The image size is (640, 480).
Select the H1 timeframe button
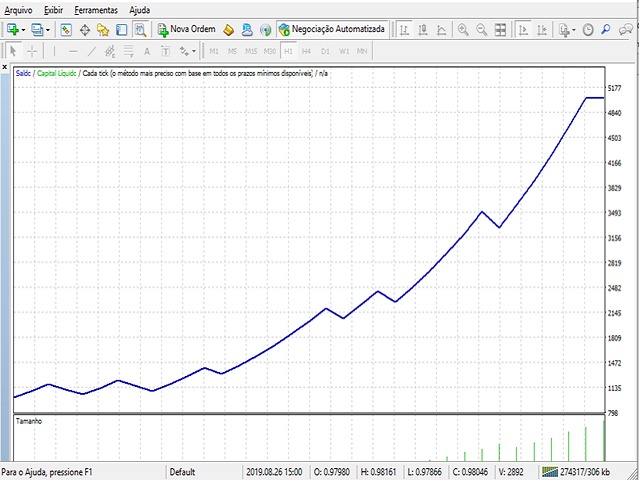click(288, 51)
